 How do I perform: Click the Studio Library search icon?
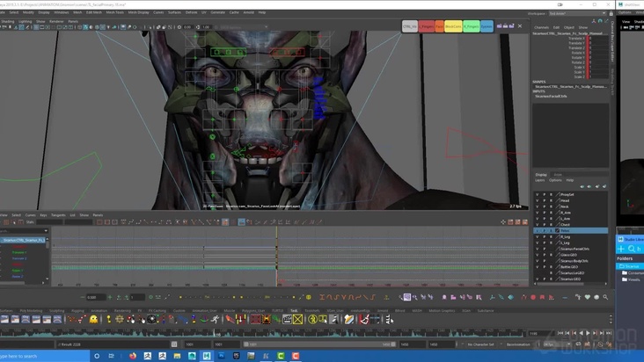tap(632, 249)
